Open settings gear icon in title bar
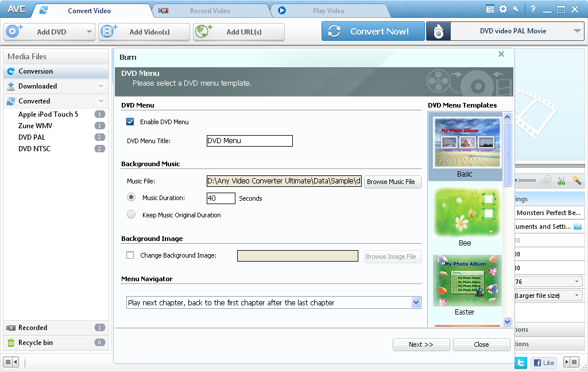The image size is (588, 372). coord(503,9)
